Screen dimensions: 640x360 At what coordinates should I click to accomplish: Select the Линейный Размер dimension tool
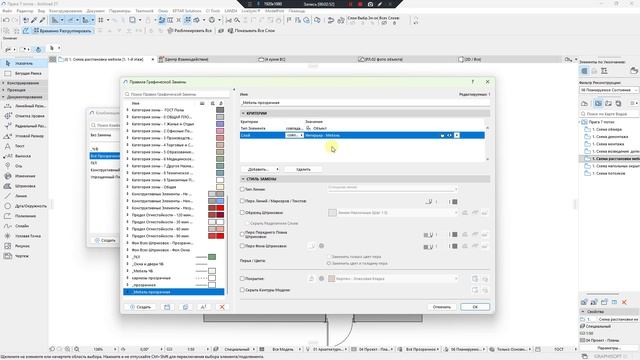(24, 106)
